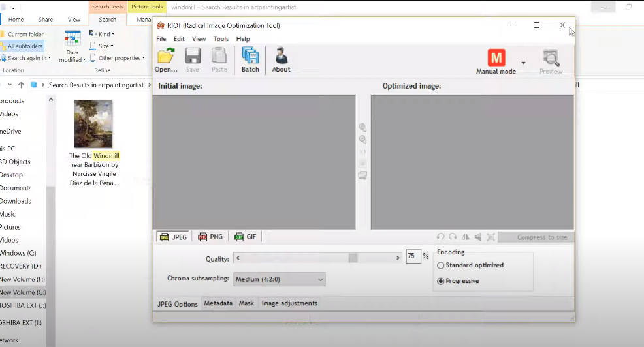644x347 pixels.
Task: Click the Save floppy disk icon
Action: (x=192, y=56)
